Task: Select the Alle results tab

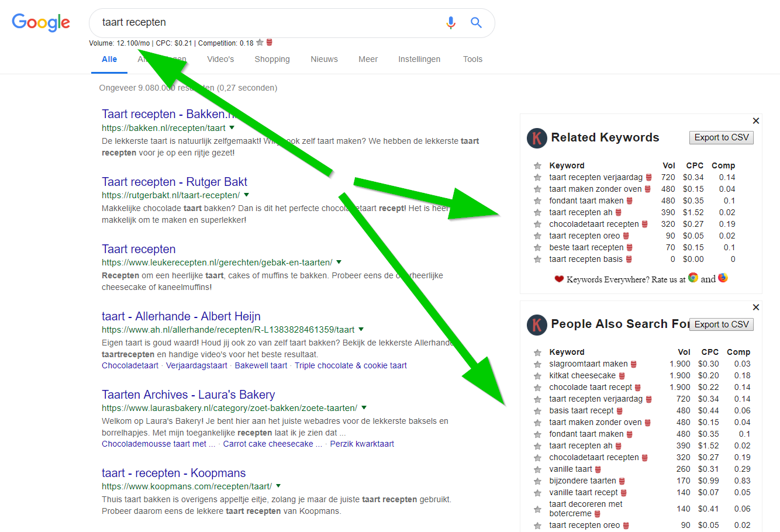Action: pyautogui.click(x=109, y=59)
